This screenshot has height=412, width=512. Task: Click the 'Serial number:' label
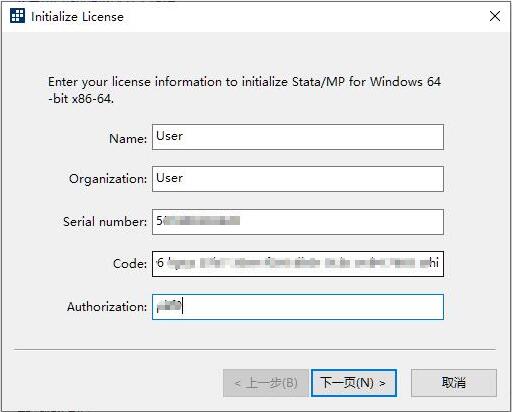tap(105, 222)
